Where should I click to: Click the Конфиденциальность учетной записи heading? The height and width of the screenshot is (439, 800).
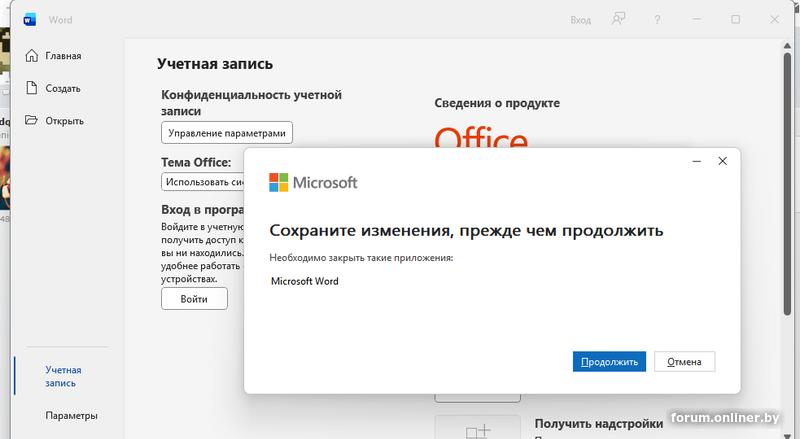(x=252, y=103)
